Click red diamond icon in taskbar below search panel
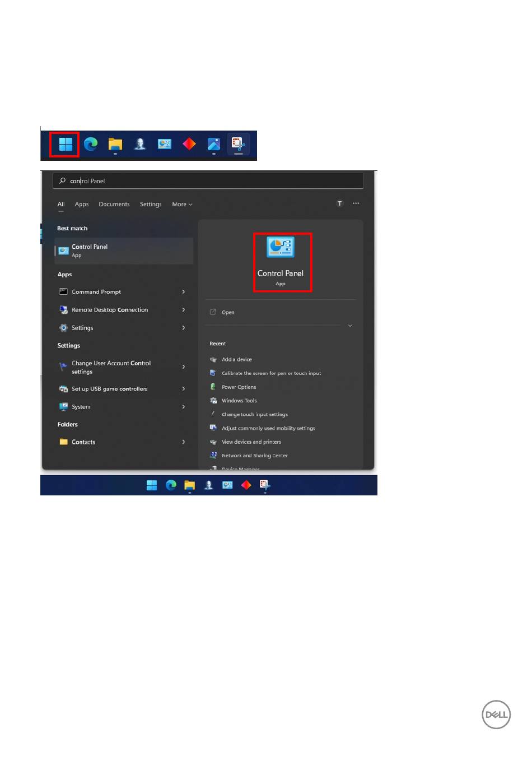Viewport: 532px width, 770px height. tap(246, 485)
